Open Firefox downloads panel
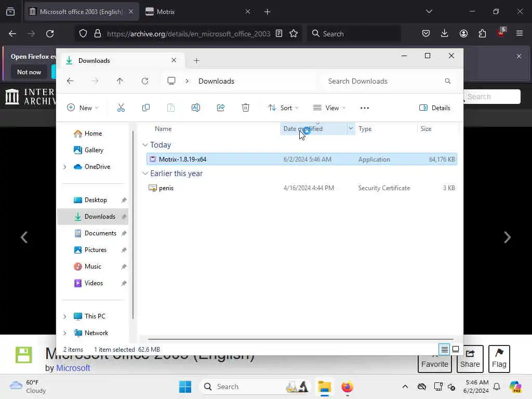Viewport: 532px width, 399px height. point(445,34)
